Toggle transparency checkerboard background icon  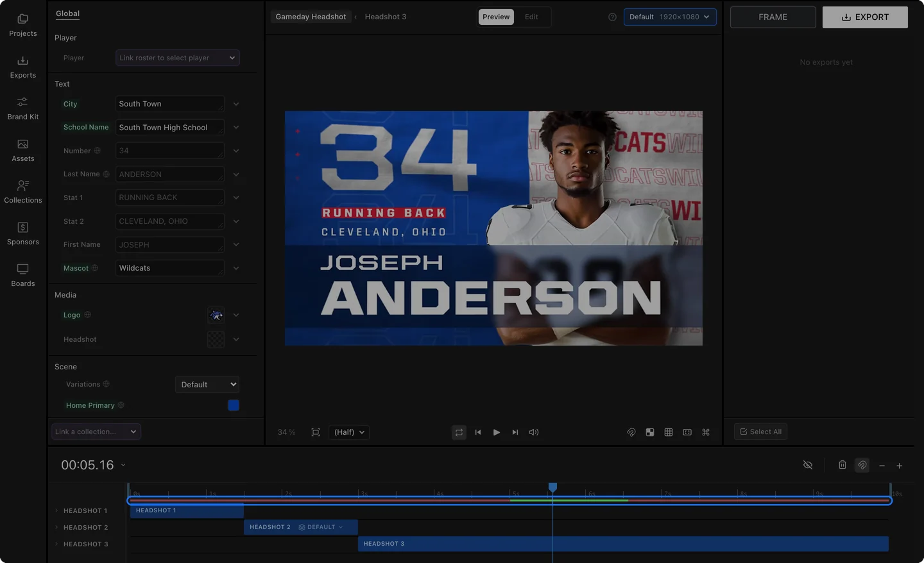(x=650, y=432)
